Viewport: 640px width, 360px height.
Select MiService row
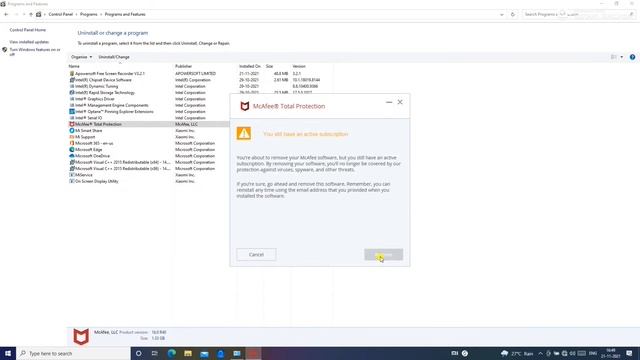[x=149, y=175]
